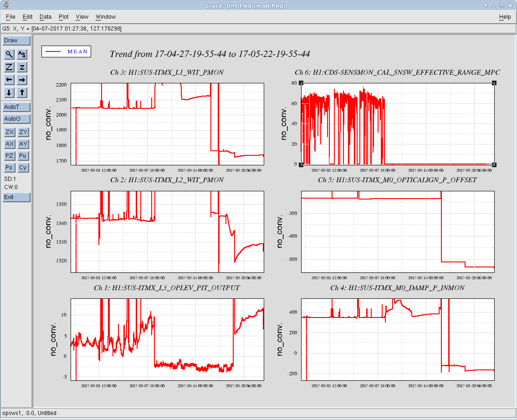Click the opsws1 status bar text
The height and width of the screenshot is (420, 517).
pos(29,413)
